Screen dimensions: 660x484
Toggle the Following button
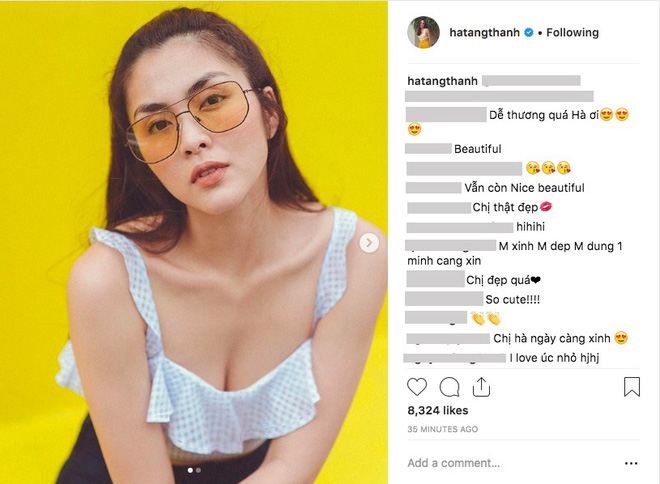pos(573,33)
